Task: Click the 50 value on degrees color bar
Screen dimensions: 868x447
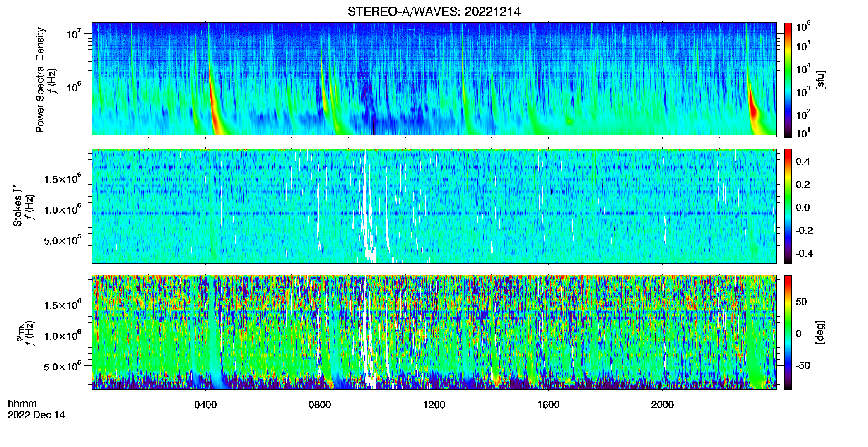Action: [801, 302]
